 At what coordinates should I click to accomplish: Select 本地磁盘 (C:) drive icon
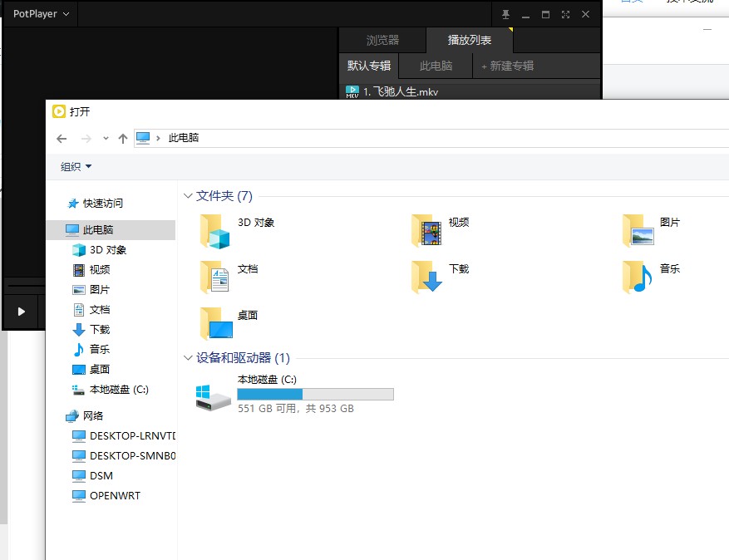[x=213, y=395]
